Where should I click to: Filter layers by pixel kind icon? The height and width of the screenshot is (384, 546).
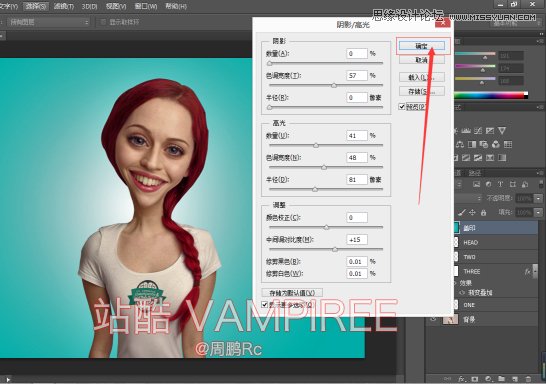coord(476,185)
